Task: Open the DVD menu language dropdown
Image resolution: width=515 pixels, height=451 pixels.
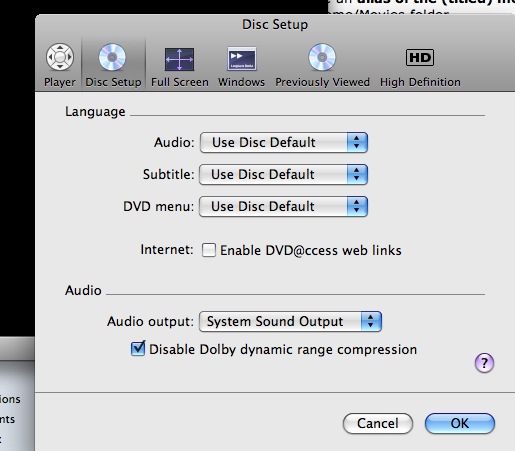Action: click(283, 206)
